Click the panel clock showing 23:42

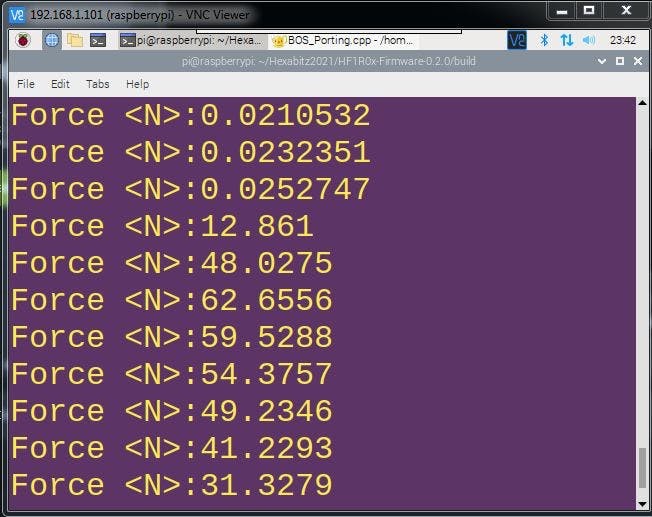[622, 40]
